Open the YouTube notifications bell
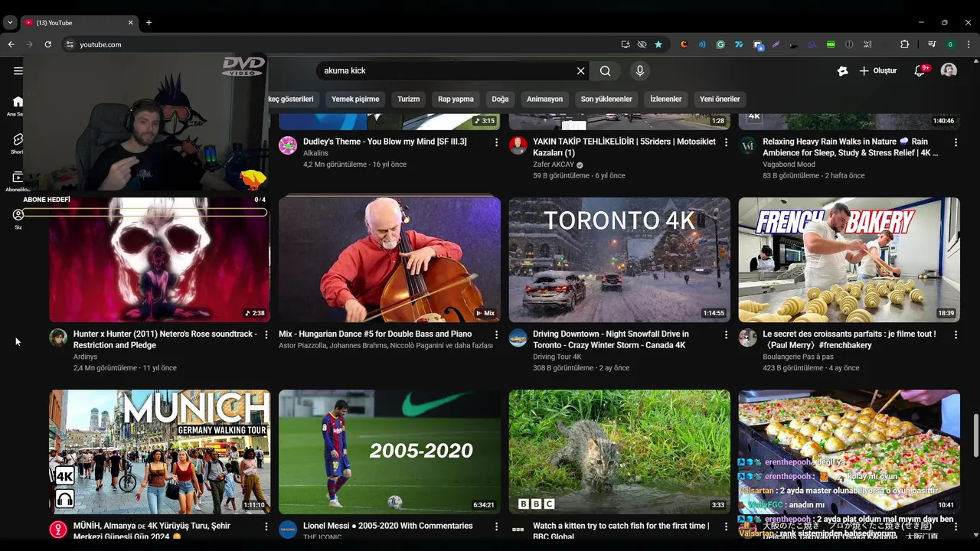The height and width of the screenshot is (551, 980). click(x=920, y=70)
